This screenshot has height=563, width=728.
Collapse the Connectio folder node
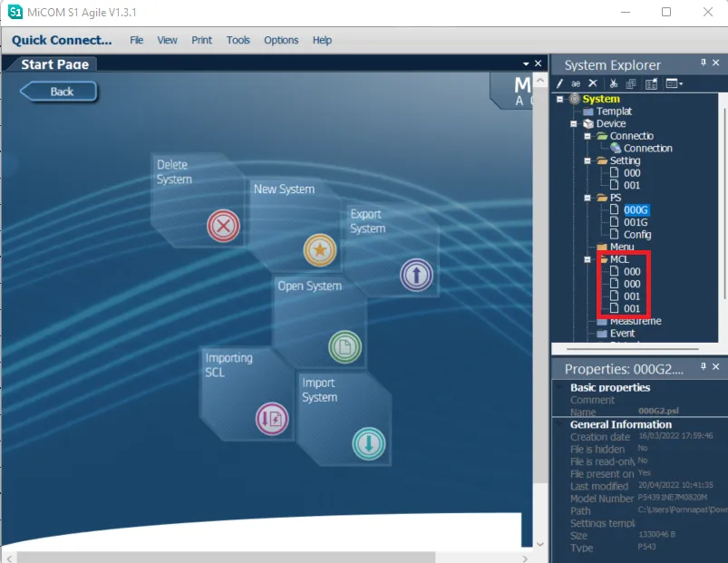(x=587, y=136)
